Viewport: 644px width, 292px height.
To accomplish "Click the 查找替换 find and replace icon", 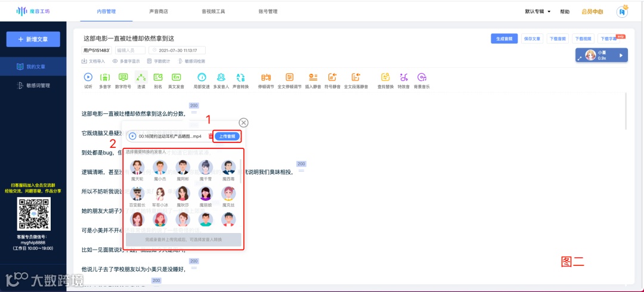I will coord(385,77).
